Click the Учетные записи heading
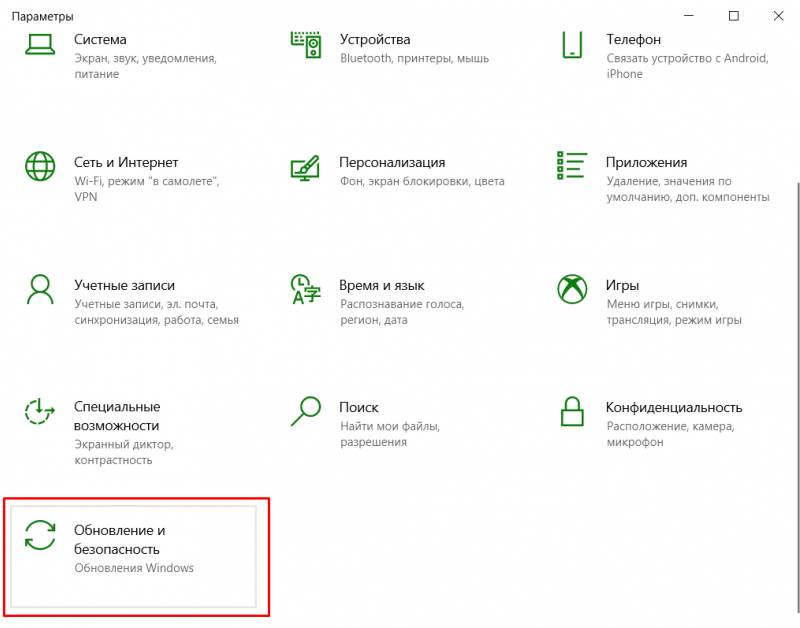The image size is (800, 628). tap(124, 285)
